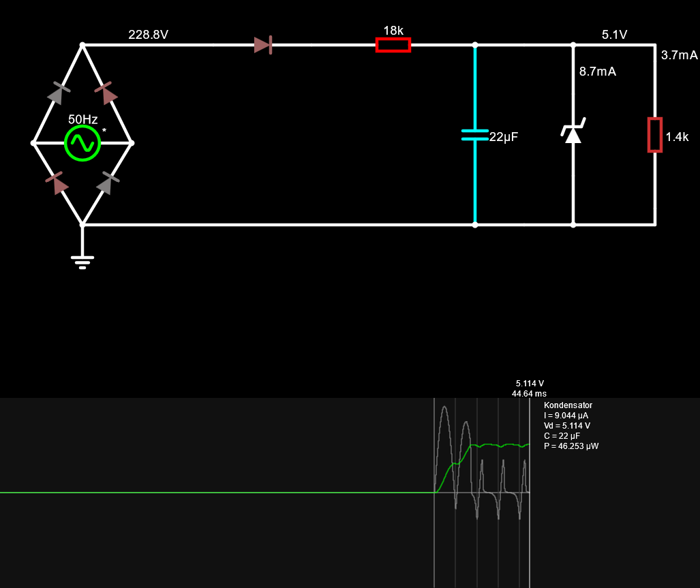Select the 18k resistor

click(x=393, y=45)
